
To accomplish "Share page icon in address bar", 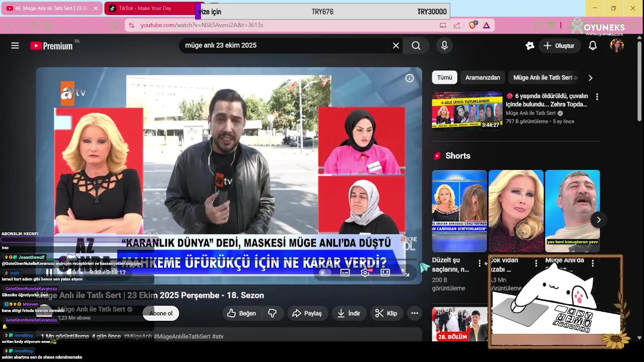I will click(x=456, y=25).
